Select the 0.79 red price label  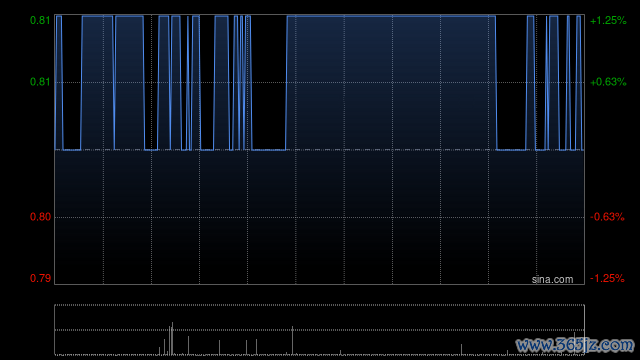pos(40,278)
